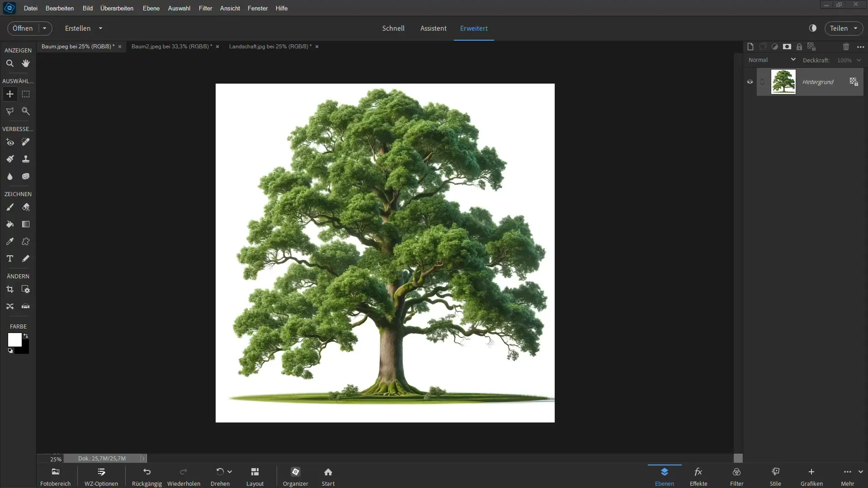Open the Öffnen dropdown arrow
The width and height of the screenshot is (868, 488).
[x=44, y=28]
